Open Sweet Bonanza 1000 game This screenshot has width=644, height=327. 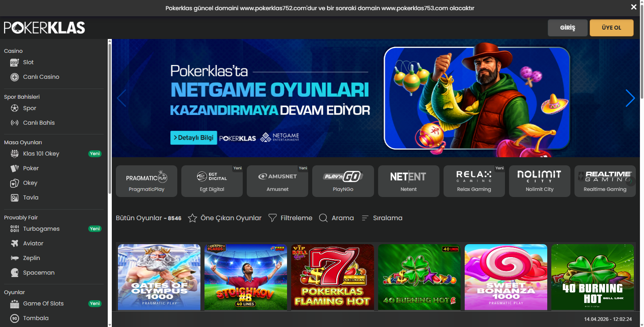point(506,277)
